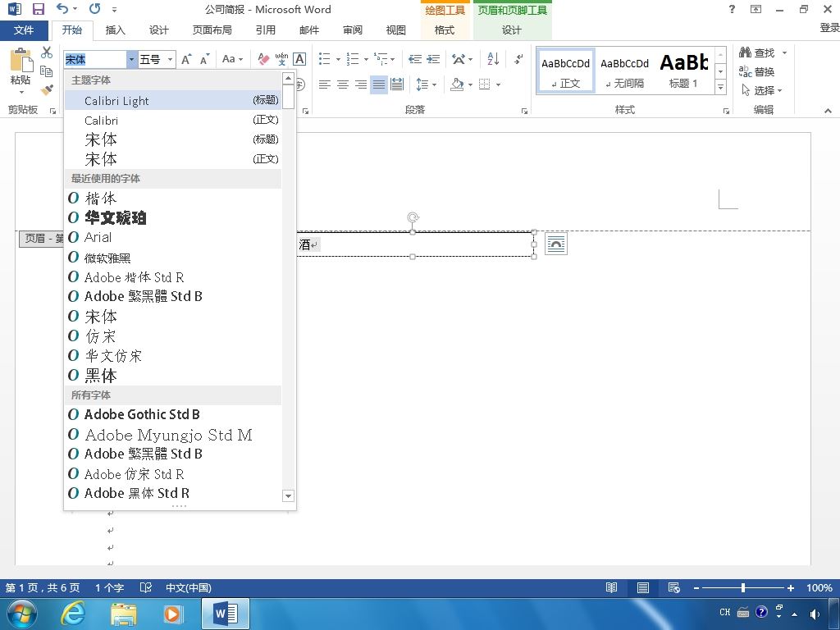
Task: Sort text A to Z
Action: click(x=493, y=59)
